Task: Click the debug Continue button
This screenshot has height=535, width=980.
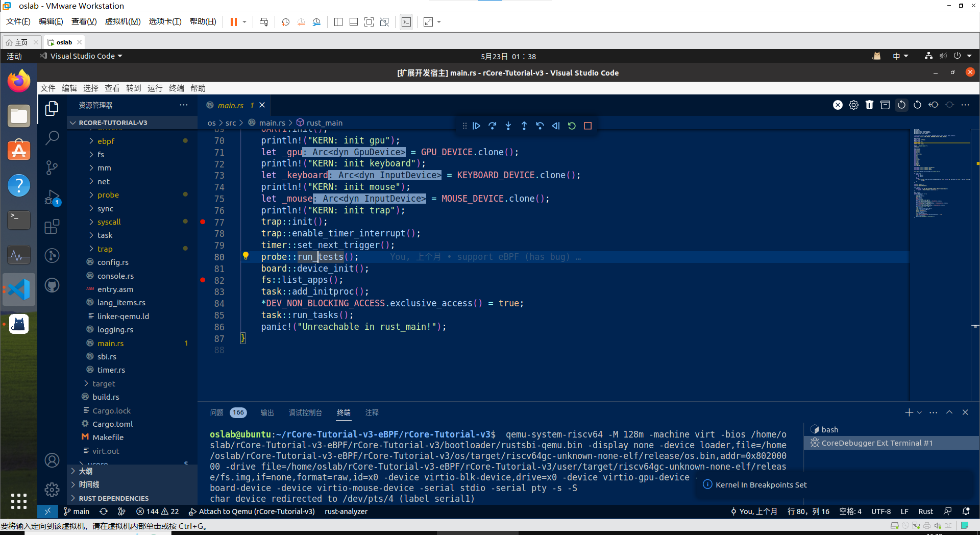Action: pyautogui.click(x=476, y=126)
